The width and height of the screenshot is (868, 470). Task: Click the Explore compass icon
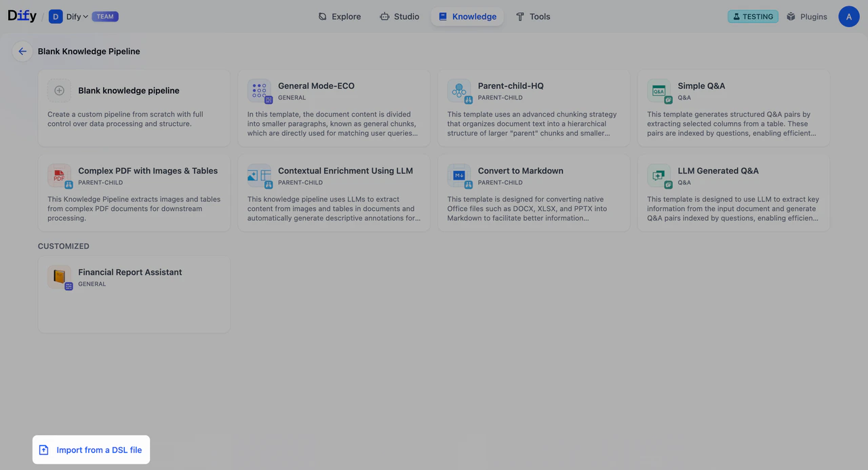323,16
